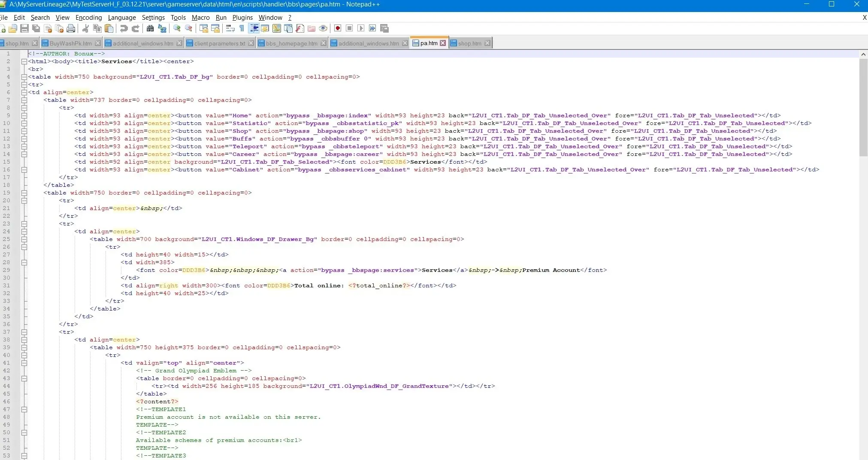The width and height of the screenshot is (868, 460).
Task: Start macro recording with the red record icon
Action: tap(338, 28)
